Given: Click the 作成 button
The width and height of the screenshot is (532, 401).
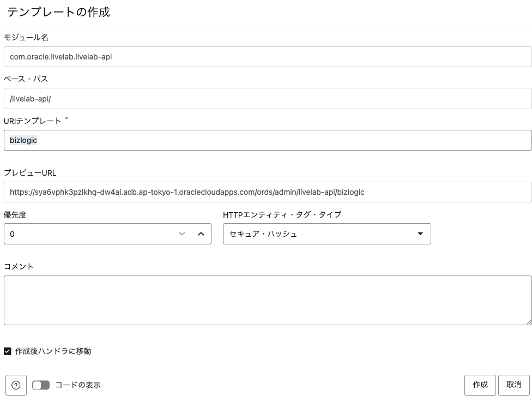Looking at the screenshot, I should pyautogui.click(x=480, y=385).
